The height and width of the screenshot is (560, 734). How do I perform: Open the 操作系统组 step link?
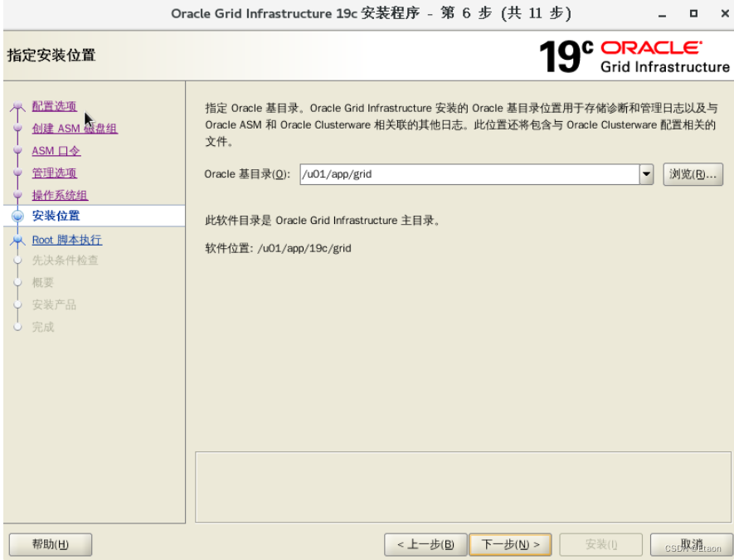[60, 195]
